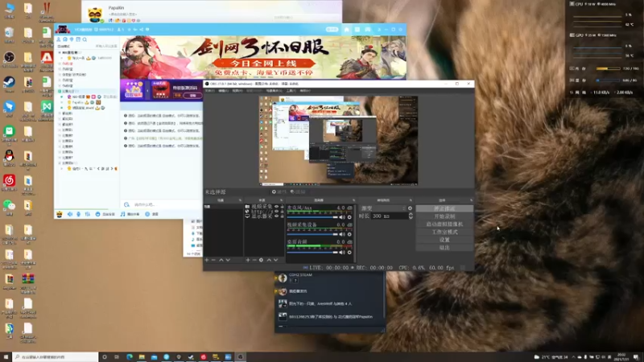The height and width of the screenshot is (362, 644).
Task: Expand the highlighted YY channel with three users
Action: click(60, 91)
